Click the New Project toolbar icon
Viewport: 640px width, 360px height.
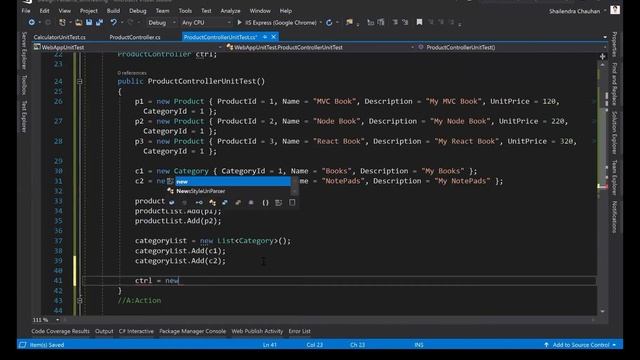pyautogui.click(x=62, y=22)
